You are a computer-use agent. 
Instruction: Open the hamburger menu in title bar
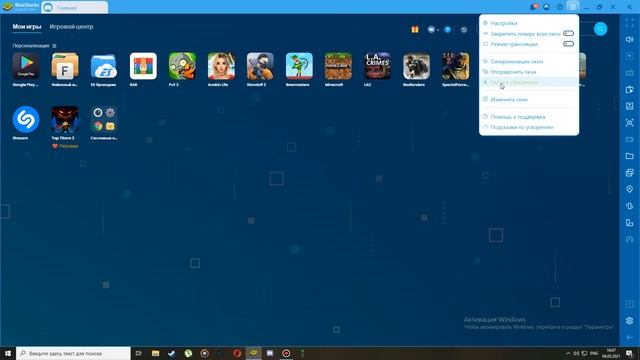point(573,7)
